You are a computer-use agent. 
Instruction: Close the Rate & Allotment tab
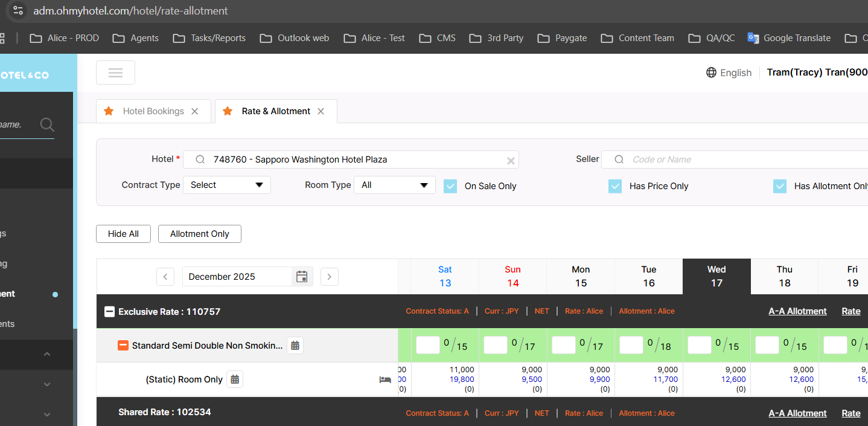tap(321, 111)
